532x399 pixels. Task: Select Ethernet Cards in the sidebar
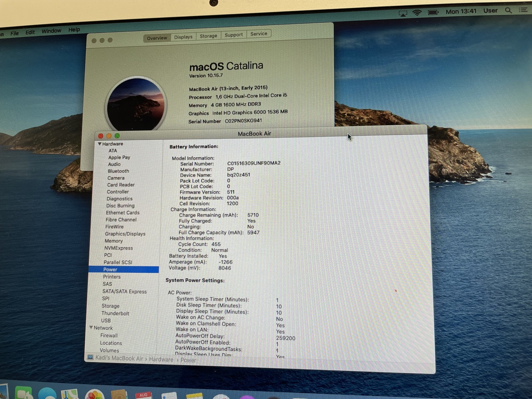click(123, 213)
